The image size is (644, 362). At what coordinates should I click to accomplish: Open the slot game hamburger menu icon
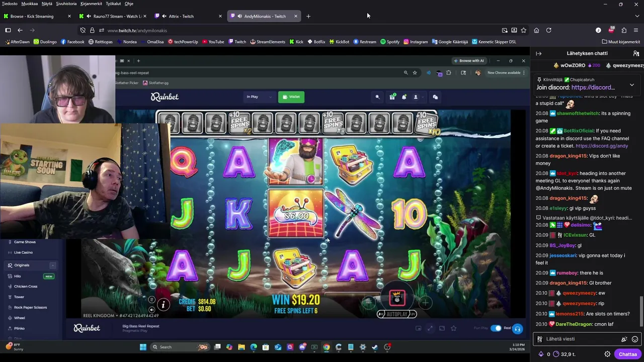[x=151, y=300]
